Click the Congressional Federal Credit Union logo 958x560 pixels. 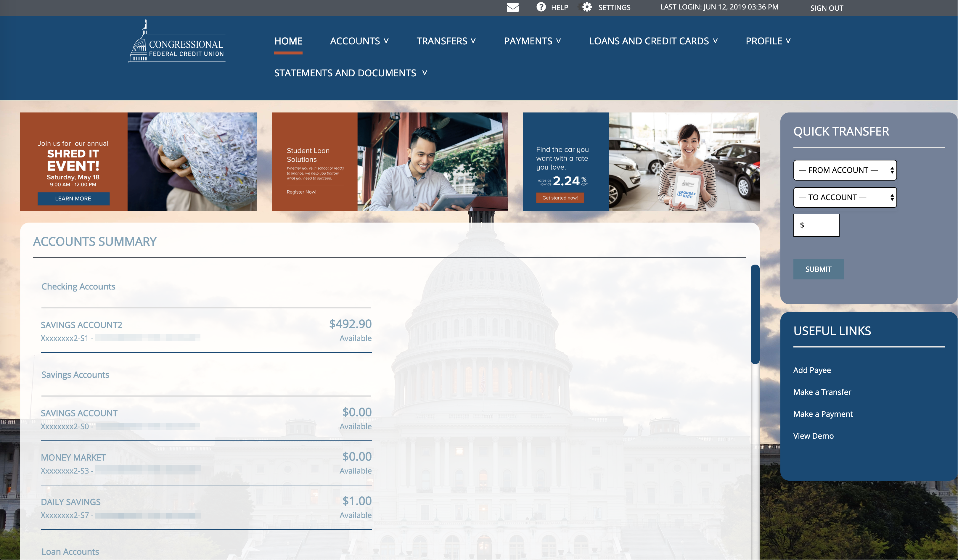(177, 42)
